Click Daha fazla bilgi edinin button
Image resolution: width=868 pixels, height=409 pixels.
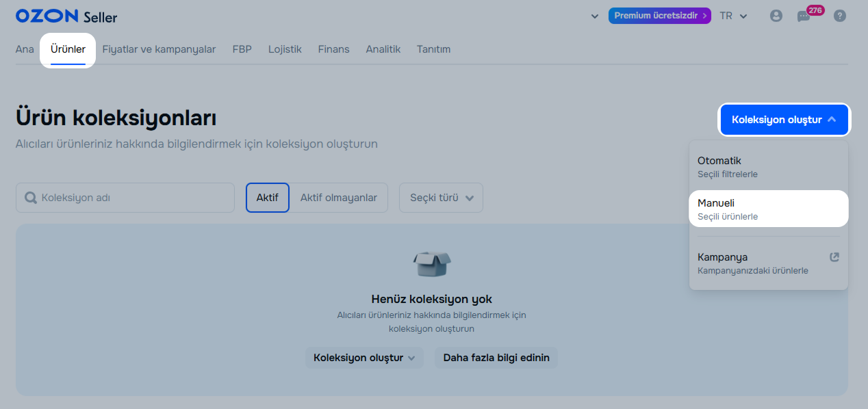496,358
